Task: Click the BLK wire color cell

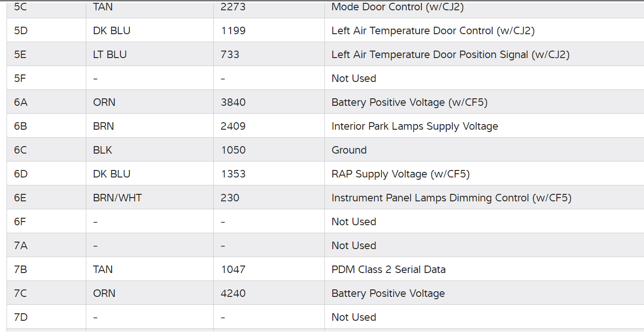Action: pos(103,150)
